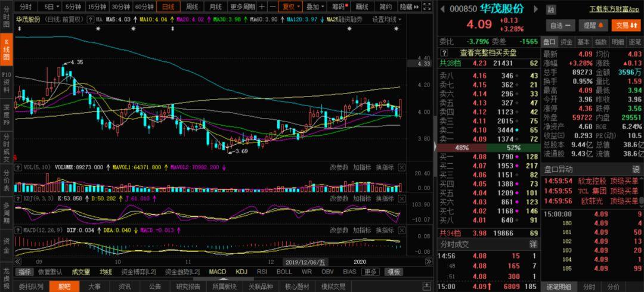Click 加指标 in the VOL panel
This screenshot has height=292, width=644.
[363, 167]
